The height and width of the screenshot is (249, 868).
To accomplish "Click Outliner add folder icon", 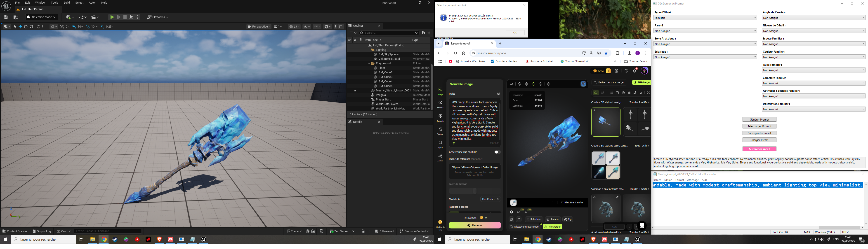I will pos(424,33).
